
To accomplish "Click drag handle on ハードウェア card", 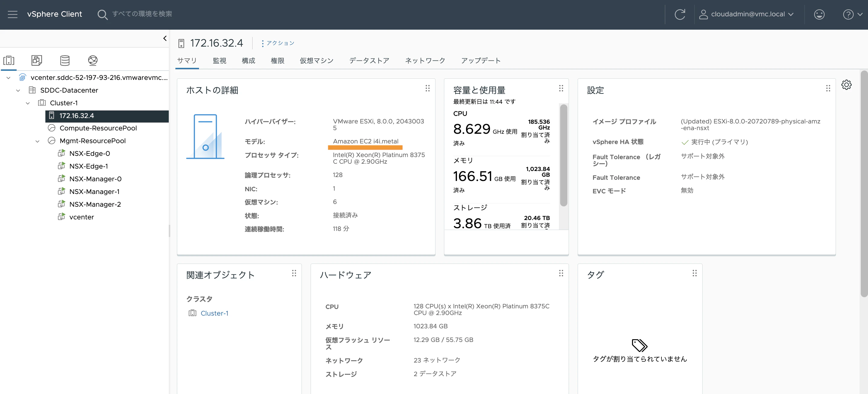I will click(x=561, y=273).
